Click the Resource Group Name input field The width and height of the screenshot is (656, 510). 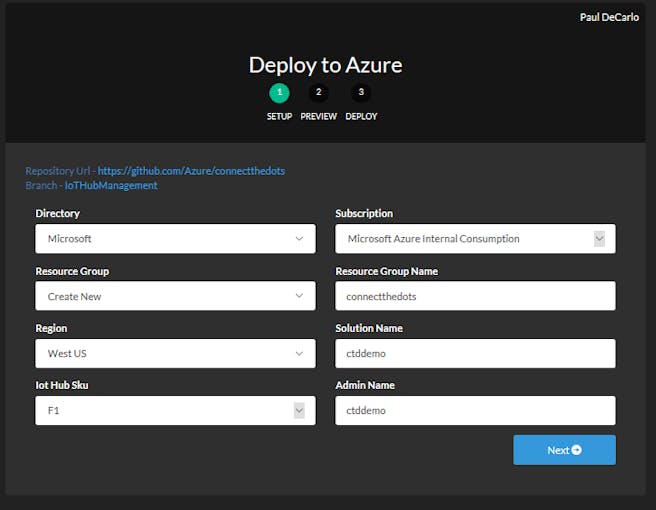coord(475,296)
